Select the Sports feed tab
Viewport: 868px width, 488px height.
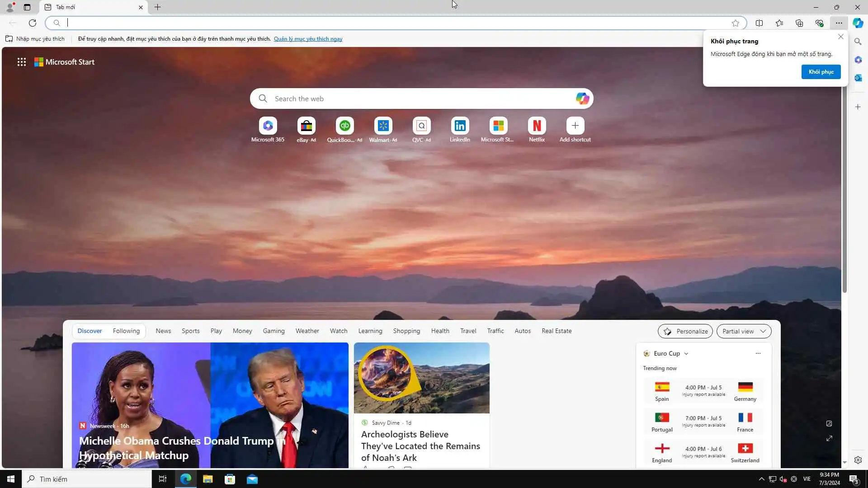[x=190, y=331]
